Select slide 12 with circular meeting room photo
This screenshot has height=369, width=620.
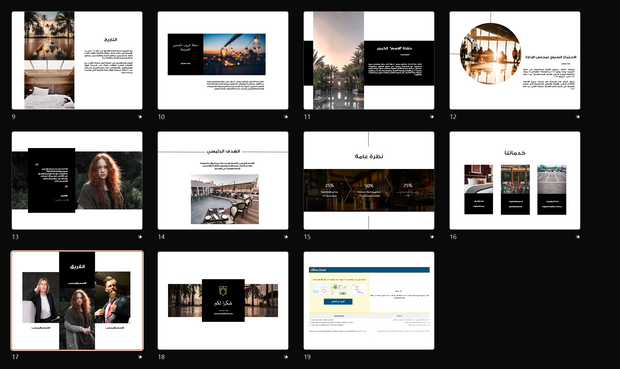(515, 60)
